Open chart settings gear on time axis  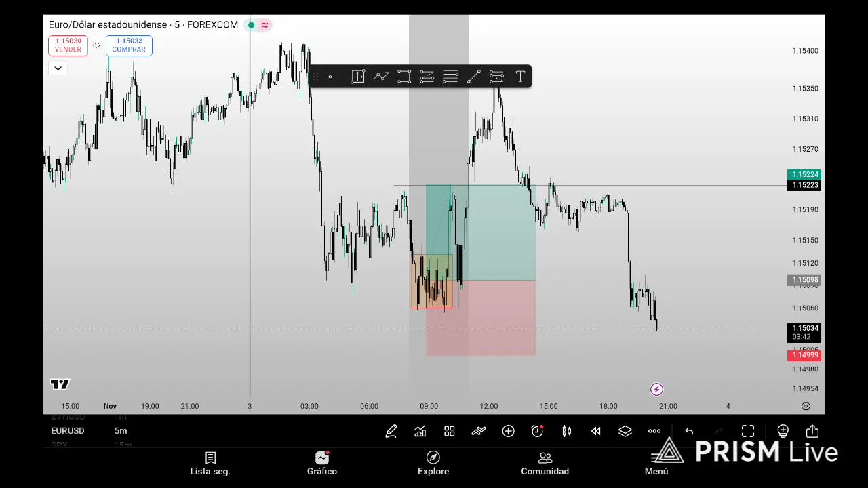(806, 406)
